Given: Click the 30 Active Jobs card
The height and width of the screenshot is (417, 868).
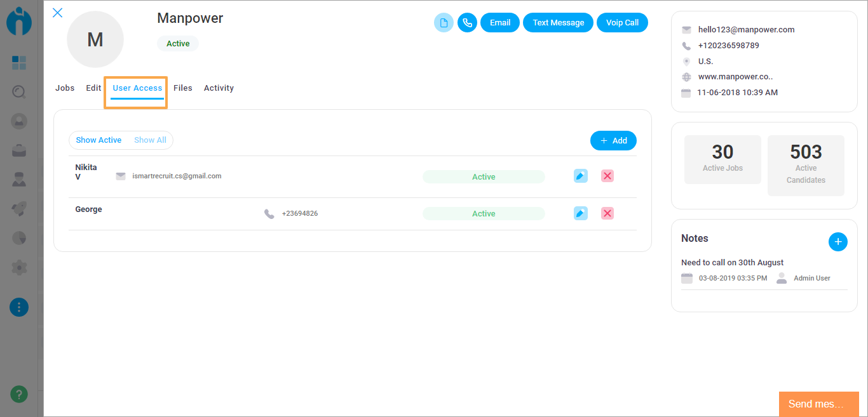Looking at the screenshot, I should (x=722, y=159).
